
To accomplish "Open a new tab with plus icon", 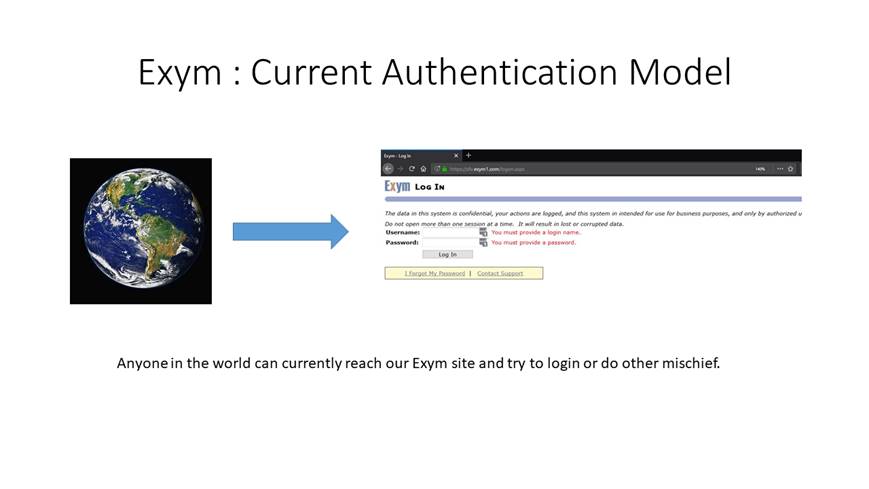I will (x=468, y=155).
